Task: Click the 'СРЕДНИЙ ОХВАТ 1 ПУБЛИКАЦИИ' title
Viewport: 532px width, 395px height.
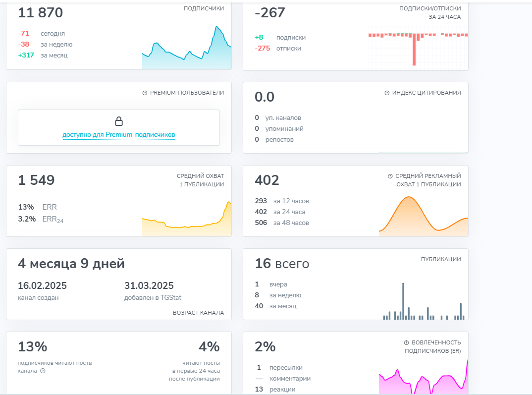Action: click(200, 180)
